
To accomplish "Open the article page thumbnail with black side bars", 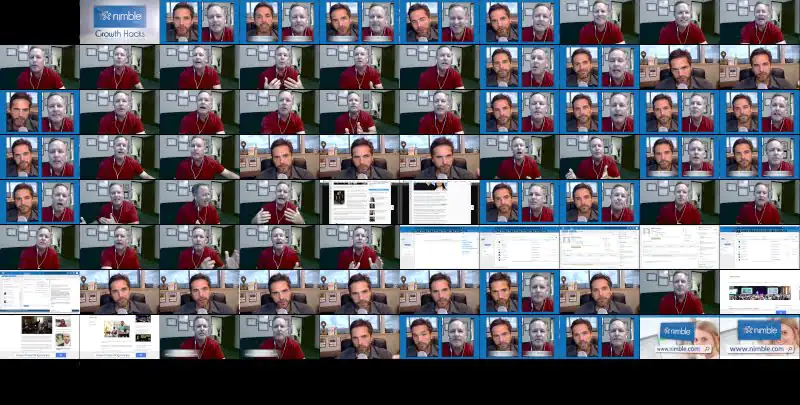I will 440,202.
